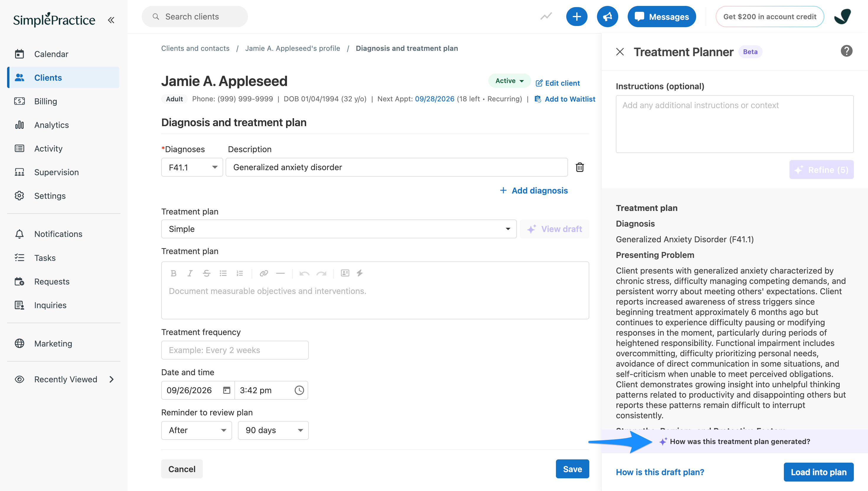Open Marketing in the sidebar
Screen dimensions: 868x491
(x=63, y=343)
